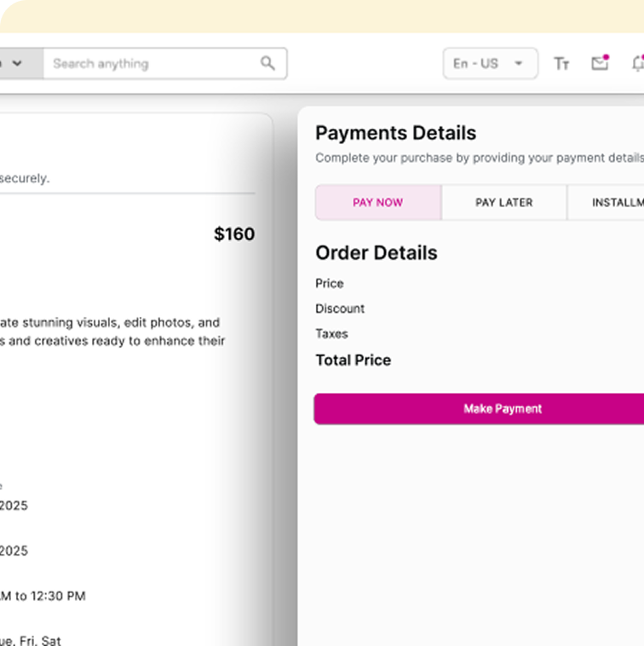
Task: Expand the search category dropdown chevron
Action: [17, 64]
